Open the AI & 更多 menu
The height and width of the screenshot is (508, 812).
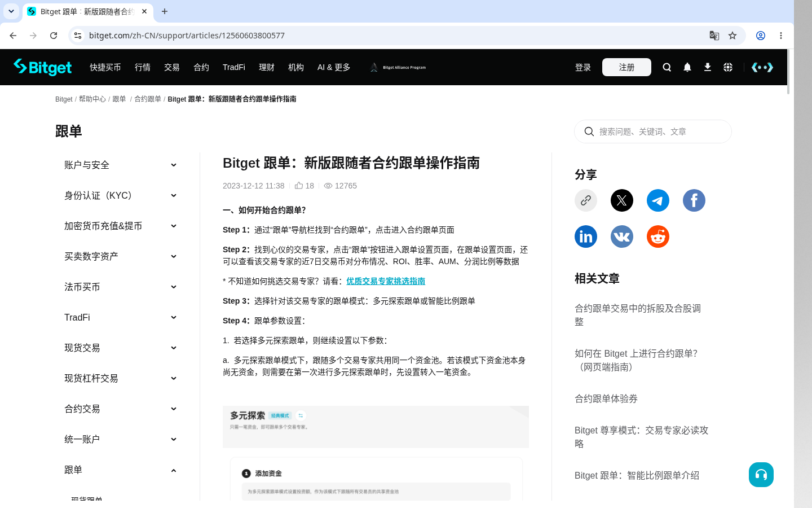coord(334,67)
